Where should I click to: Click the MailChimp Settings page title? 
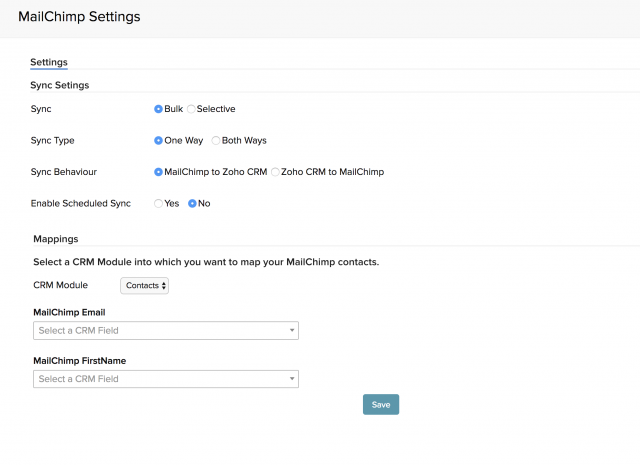79,17
